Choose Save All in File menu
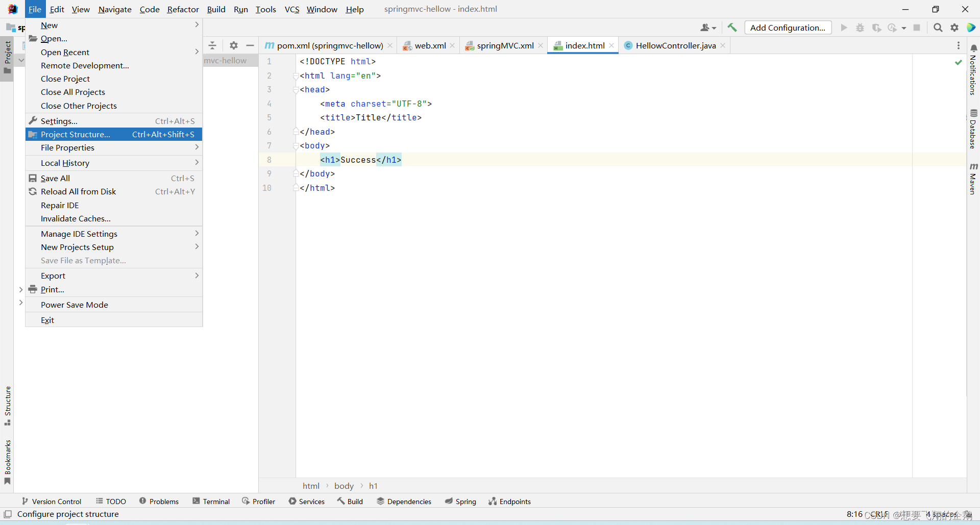This screenshot has width=980, height=525. pyautogui.click(x=114, y=178)
